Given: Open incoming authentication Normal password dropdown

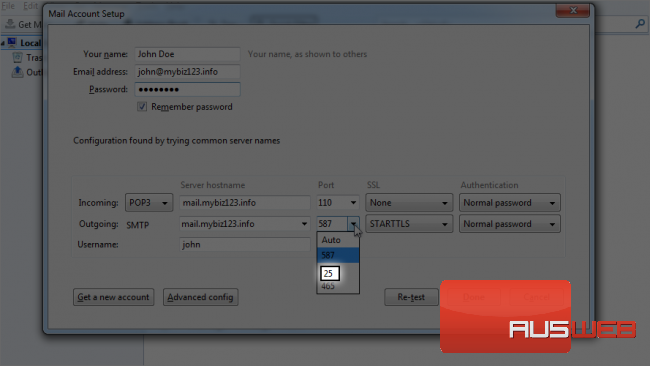Looking at the screenshot, I should 509,203.
